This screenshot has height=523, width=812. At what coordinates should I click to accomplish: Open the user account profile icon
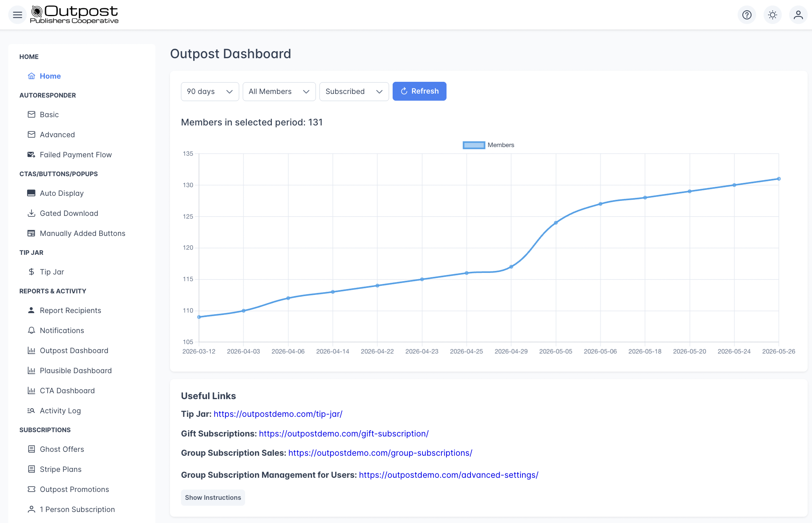click(x=798, y=15)
